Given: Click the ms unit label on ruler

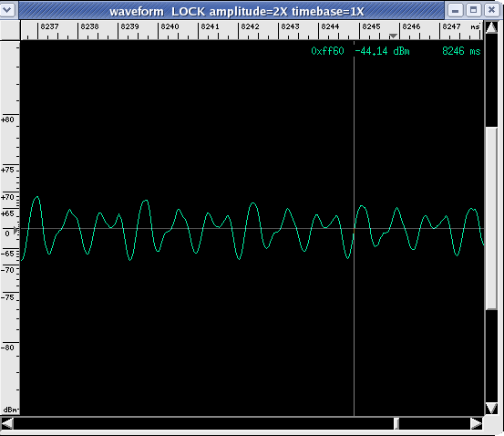Looking at the screenshot, I should (x=475, y=27).
